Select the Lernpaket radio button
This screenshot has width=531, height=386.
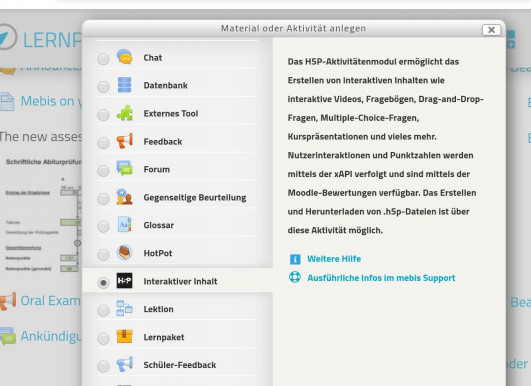pos(103,338)
